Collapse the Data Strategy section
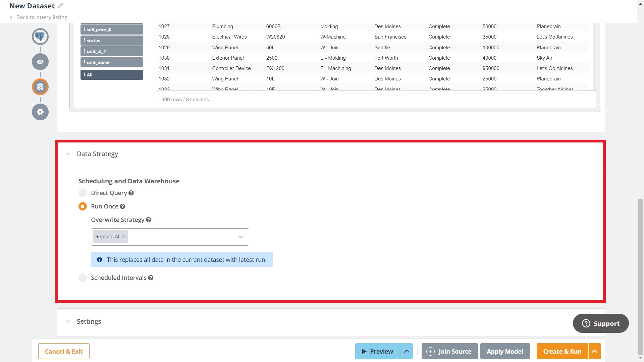The image size is (644, 362). coord(68,154)
